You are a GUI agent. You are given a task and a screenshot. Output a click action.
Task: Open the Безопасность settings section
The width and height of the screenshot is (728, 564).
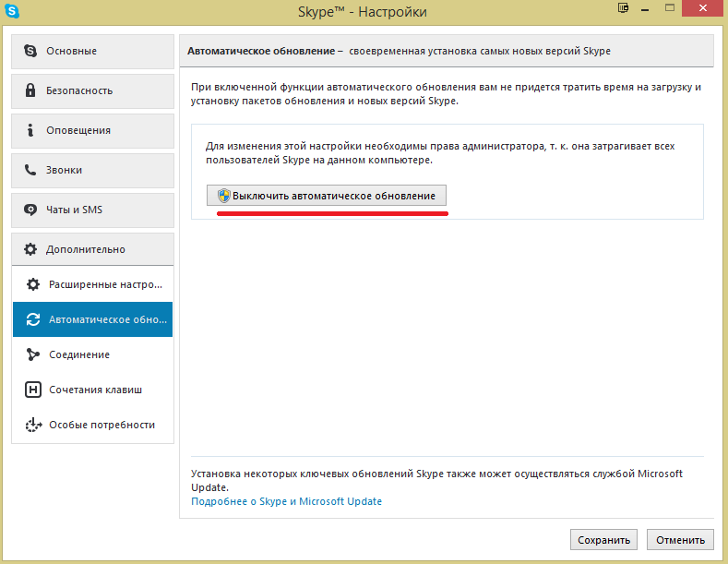pyautogui.click(x=93, y=90)
